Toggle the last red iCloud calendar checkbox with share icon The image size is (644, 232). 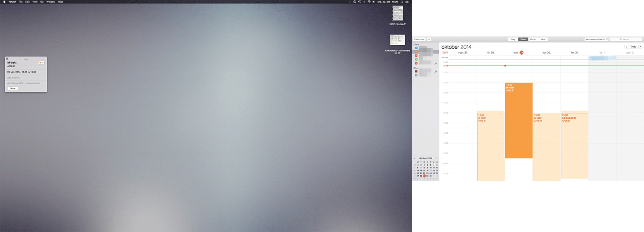(x=416, y=63)
